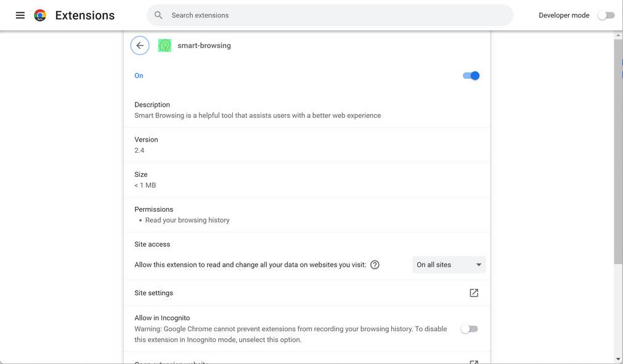Click the Chrome logo icon
The height and width of the screenshot is (364, 623).
click(x=40, y=15)
